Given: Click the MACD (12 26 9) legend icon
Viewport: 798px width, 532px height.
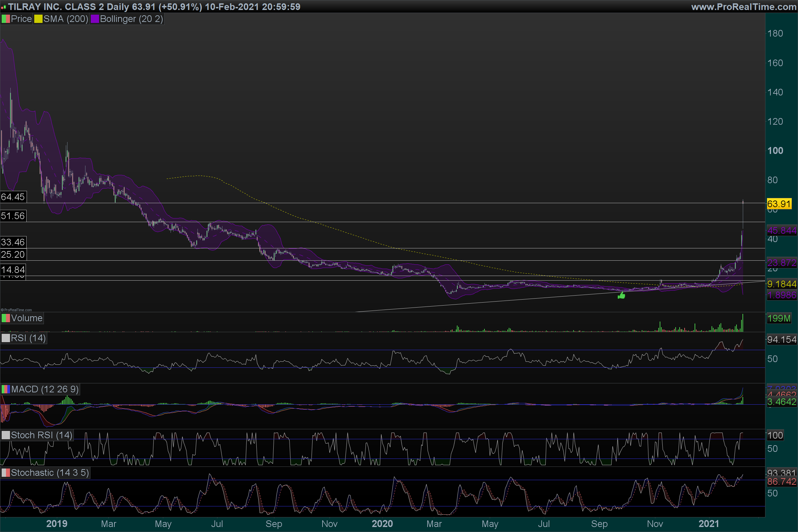Looking at the screenshot, I should (x=5, y=389).
